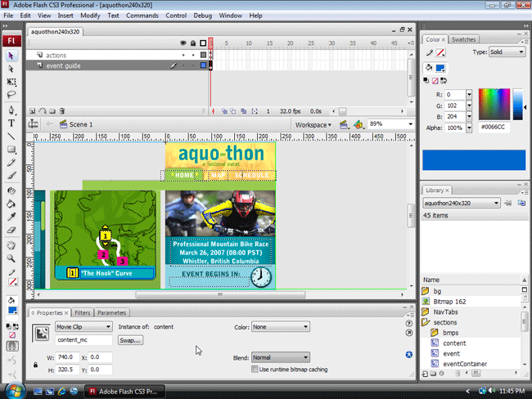Viewport: 532px width, 399px height.
Task: Select the Text tool
Action: (x=11, y=123)
